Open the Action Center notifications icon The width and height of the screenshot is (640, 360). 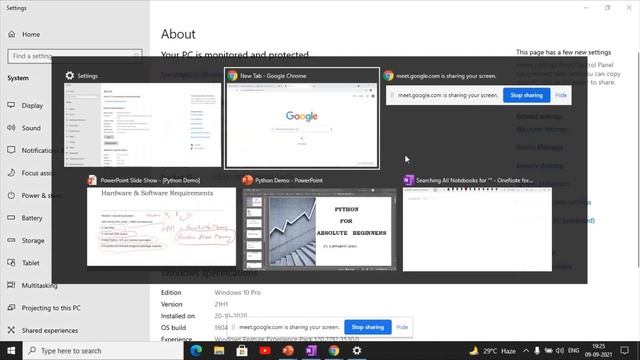coord(624,351)
